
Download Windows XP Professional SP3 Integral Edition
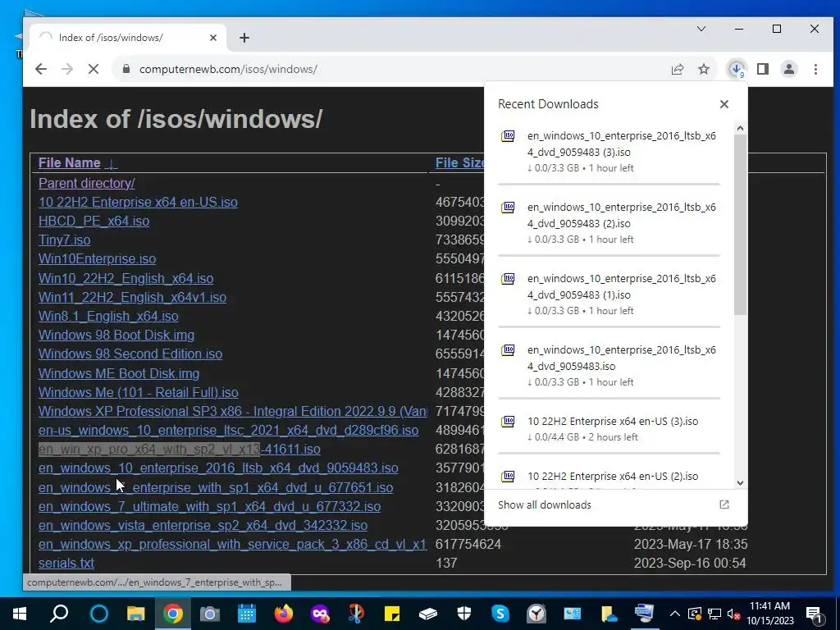[232, 411]
